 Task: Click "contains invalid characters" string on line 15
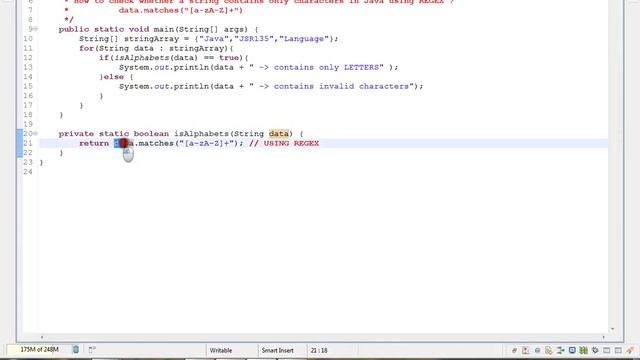coord(331,87)
